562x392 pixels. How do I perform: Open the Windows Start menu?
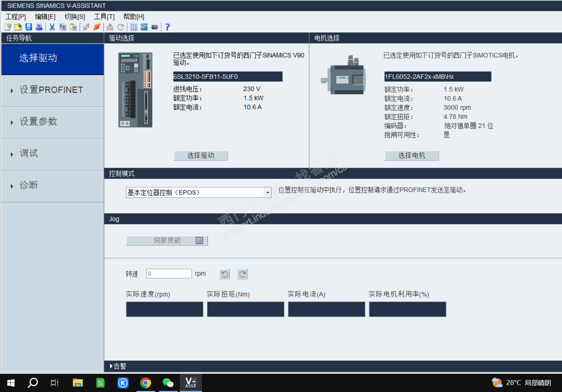click(11, 383)
